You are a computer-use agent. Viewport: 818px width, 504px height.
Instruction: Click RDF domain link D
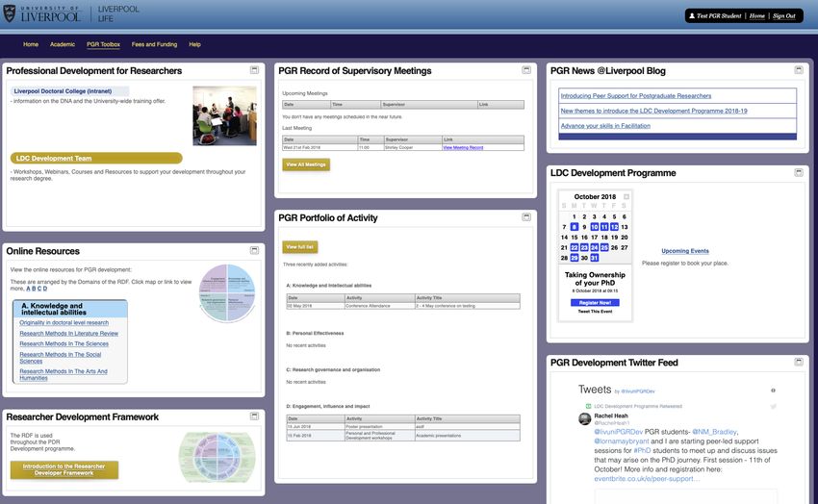pyautogui.click(x=45, y=289)
